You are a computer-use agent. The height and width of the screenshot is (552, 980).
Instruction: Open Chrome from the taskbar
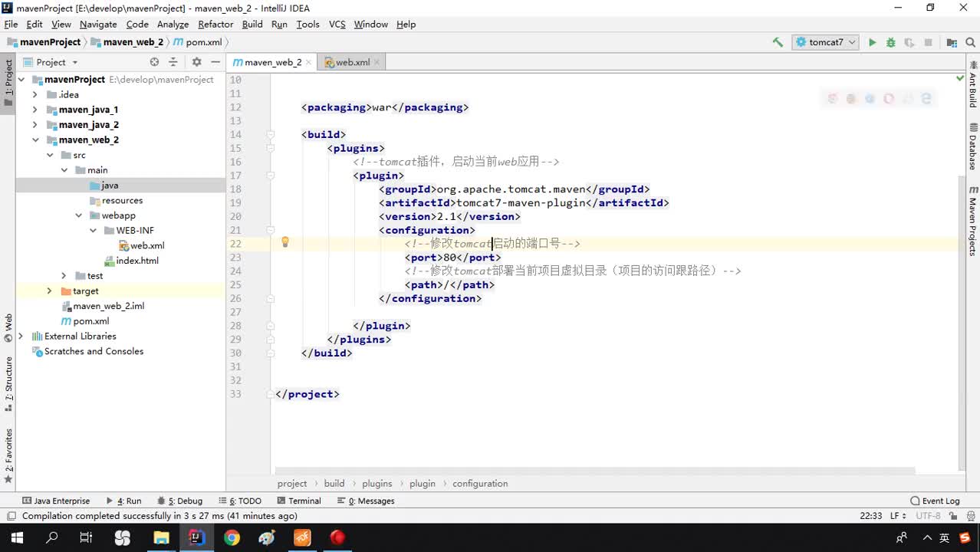click(x=232, y=537)
